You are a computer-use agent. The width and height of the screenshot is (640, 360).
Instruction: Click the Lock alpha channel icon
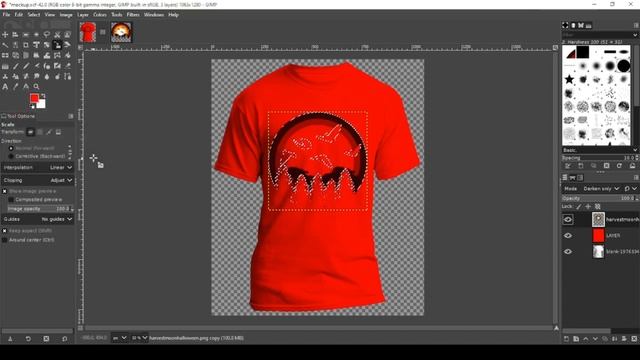coord(598,207)
